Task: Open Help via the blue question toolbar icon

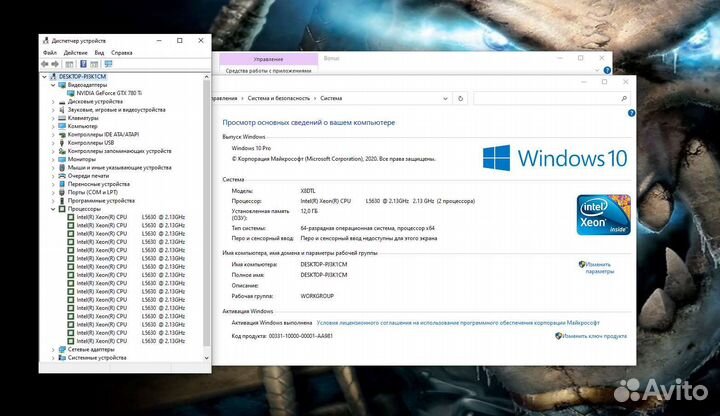Action: pyautogui.click(x=83, y=64)
